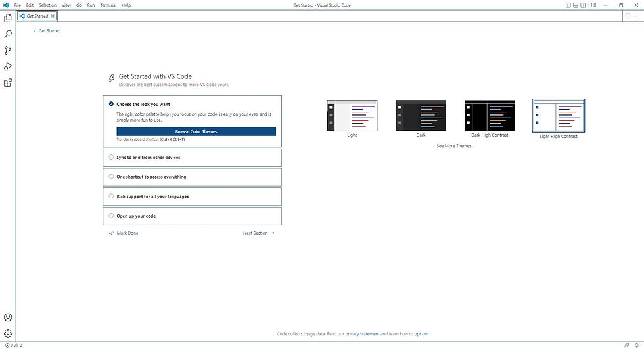Open the Manage gear icon
Screen dimensions: 644x349
point(8,333)
